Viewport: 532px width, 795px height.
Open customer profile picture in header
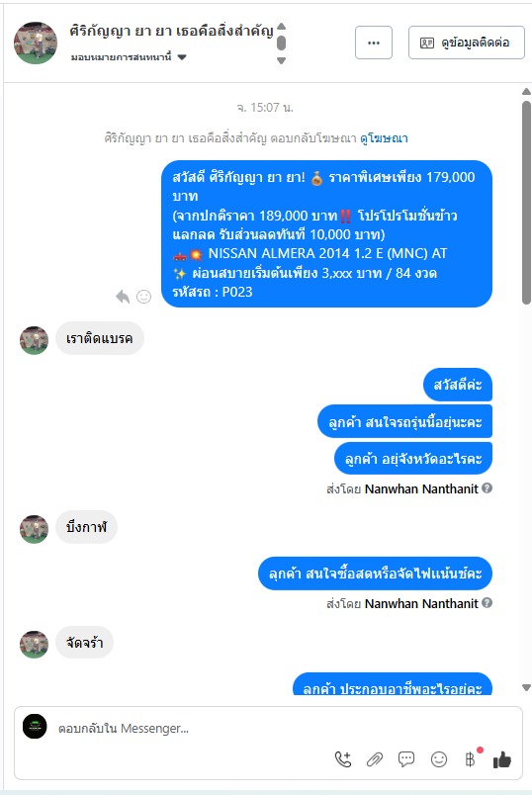coord(35,43)
